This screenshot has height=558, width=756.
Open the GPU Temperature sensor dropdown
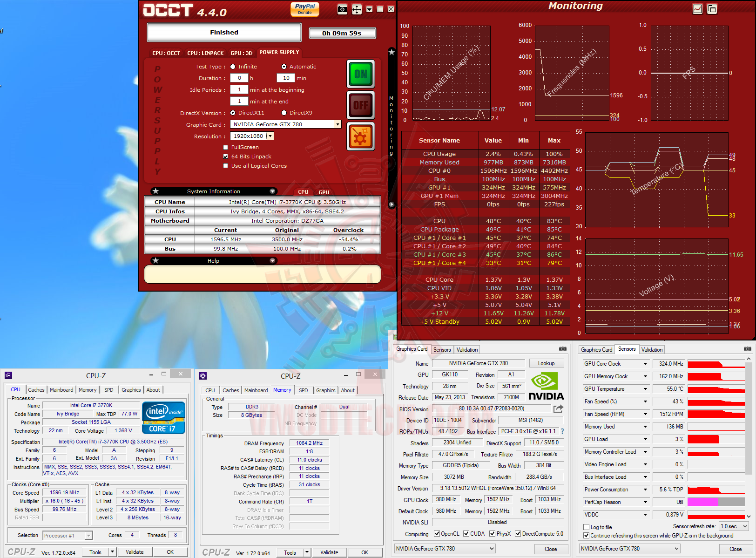[645, 389]
